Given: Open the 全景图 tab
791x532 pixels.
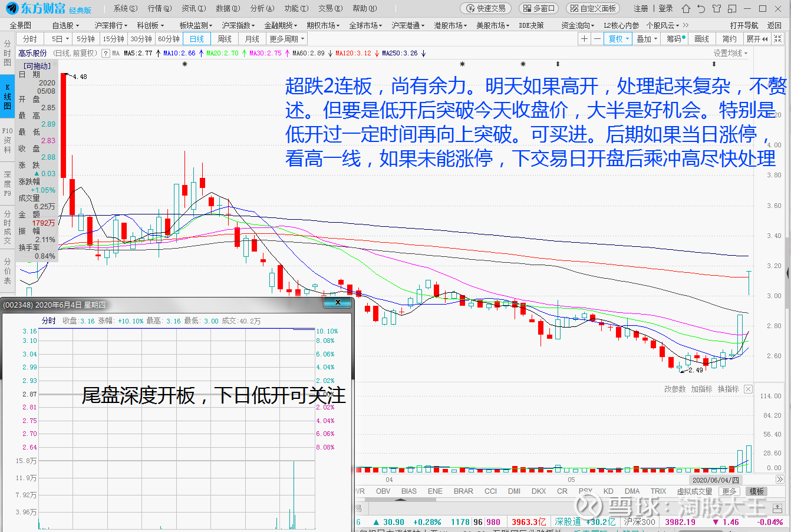Looking at the screenshot, I should coord(21,25).
